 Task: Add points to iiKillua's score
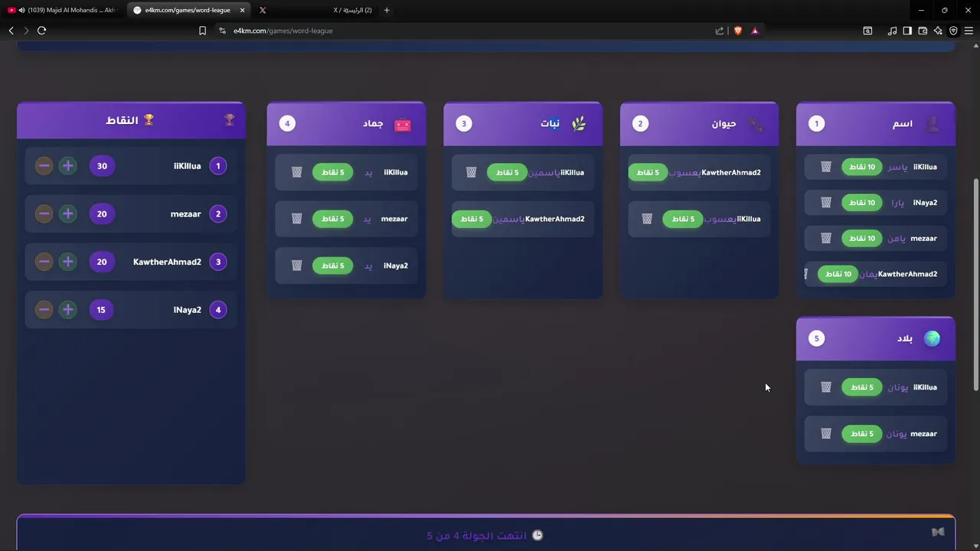tap(68, 166)
